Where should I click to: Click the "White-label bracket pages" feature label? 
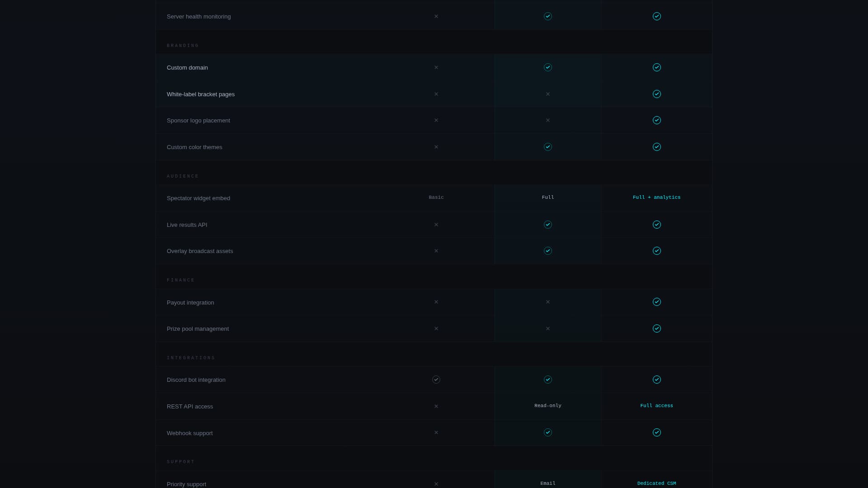point(201,94)
